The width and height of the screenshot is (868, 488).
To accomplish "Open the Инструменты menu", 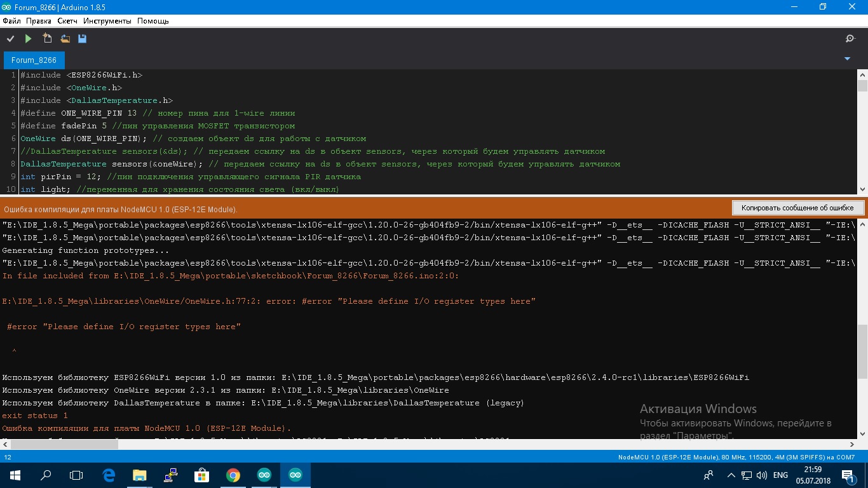I will coord(107,21).
